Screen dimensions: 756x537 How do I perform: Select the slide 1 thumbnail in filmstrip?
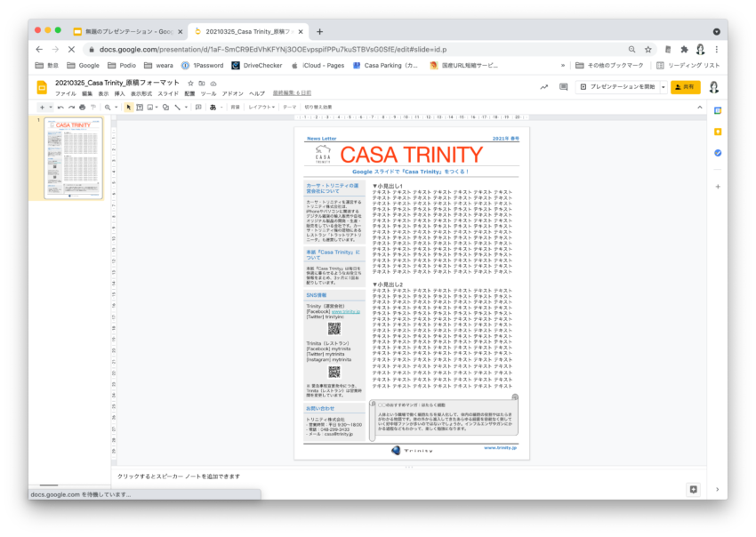74,158
